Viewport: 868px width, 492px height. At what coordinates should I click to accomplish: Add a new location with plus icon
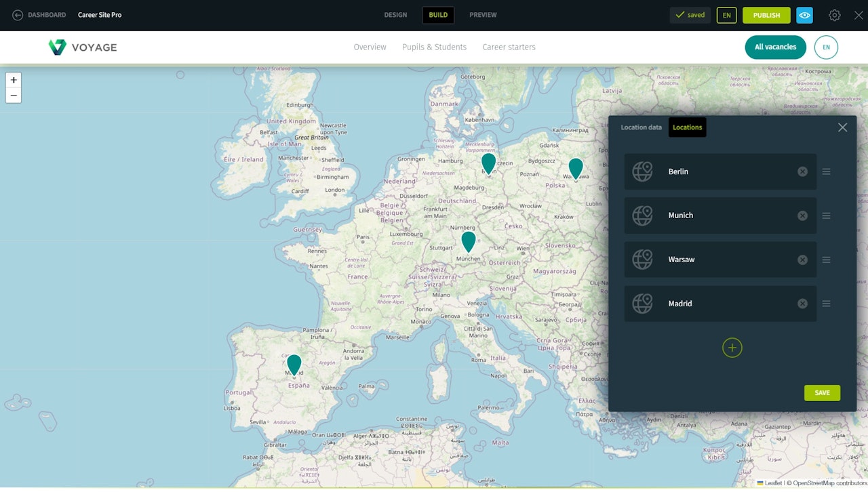coord(732,348)
